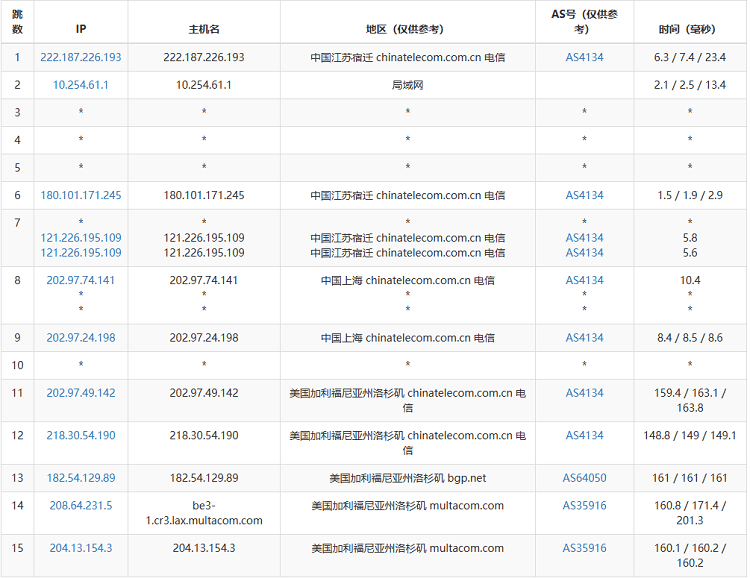Select the 局域网 region cell
750x578 pixels.
point(408,85)
